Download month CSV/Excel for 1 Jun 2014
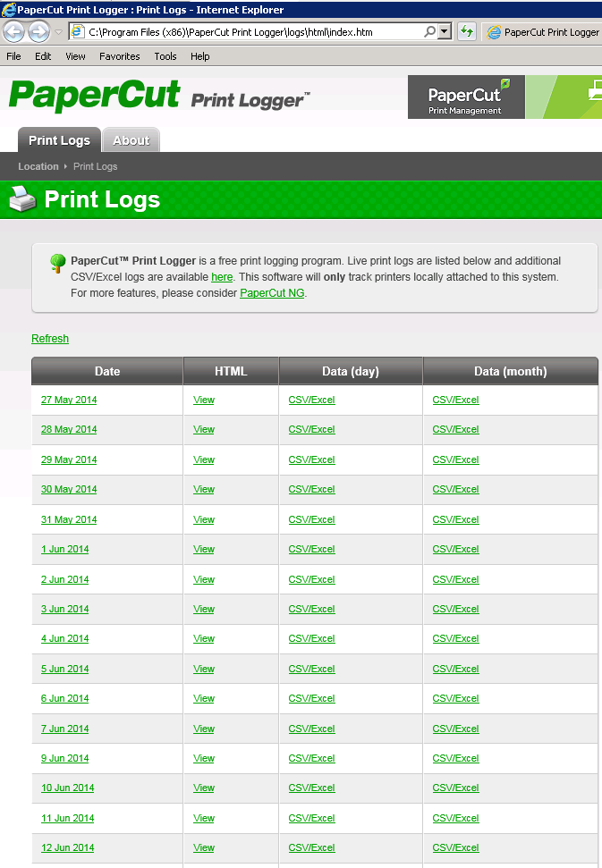Screen dimensions: 602x868 click(456, 549)
